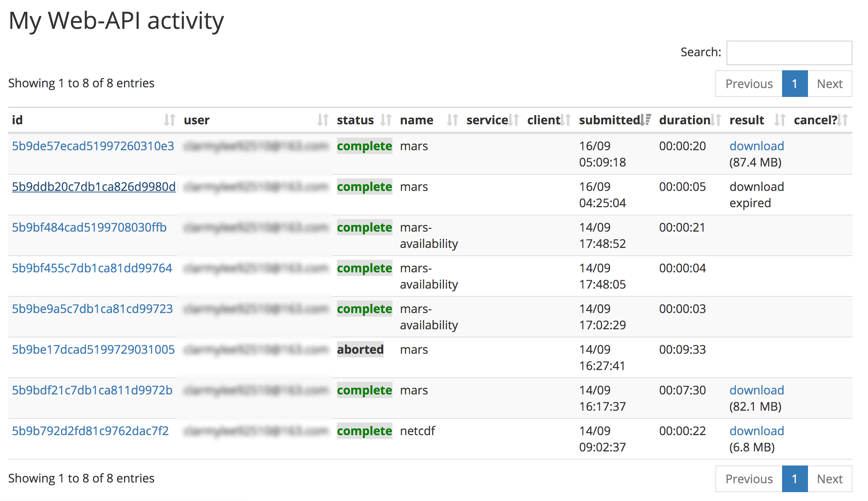Click duration 00:00:20 cell
Image resolution: width=868 pixels, height=501 pixels.
682,146
